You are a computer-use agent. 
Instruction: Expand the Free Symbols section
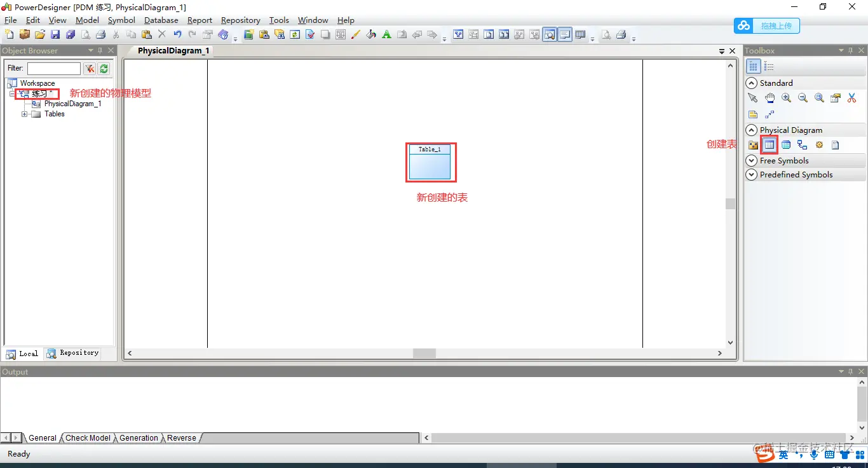752,160
